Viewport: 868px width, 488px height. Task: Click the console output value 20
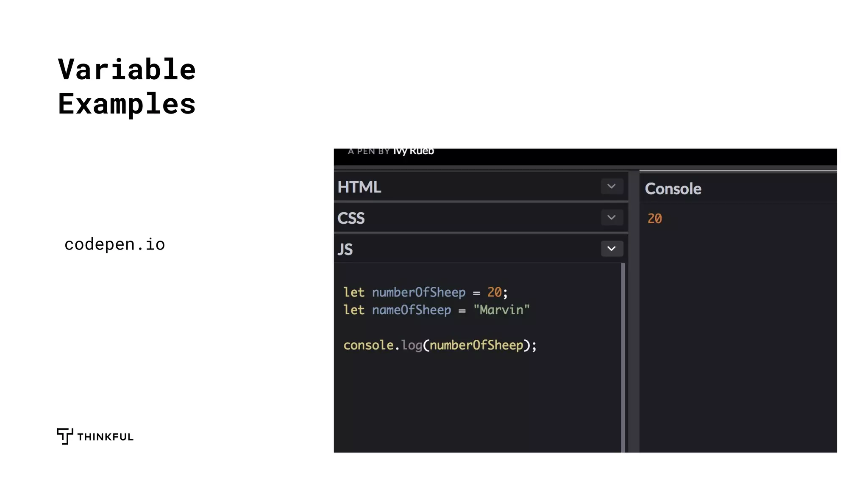tap(654, 219)
